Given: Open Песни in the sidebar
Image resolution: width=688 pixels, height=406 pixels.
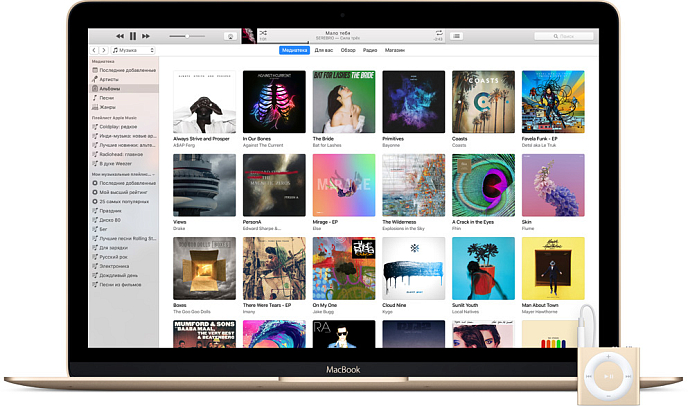Looking at the screenshot, I should point(124,98).
